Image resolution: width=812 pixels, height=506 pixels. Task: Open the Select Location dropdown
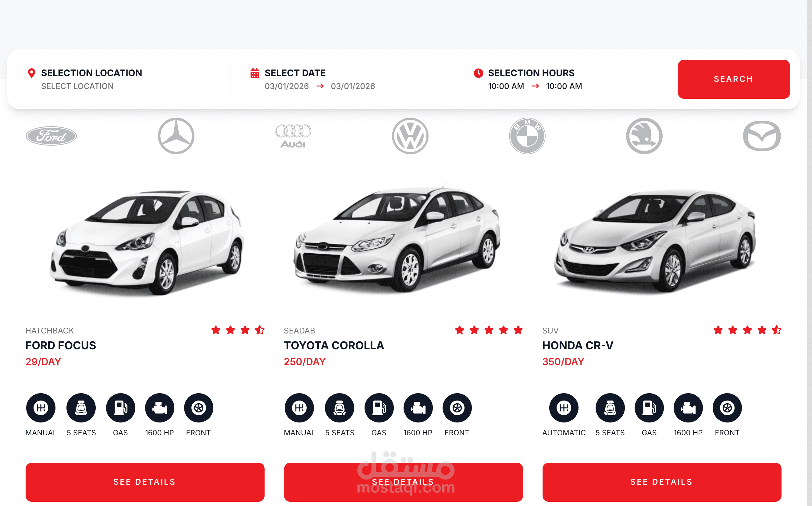(77, 86)
